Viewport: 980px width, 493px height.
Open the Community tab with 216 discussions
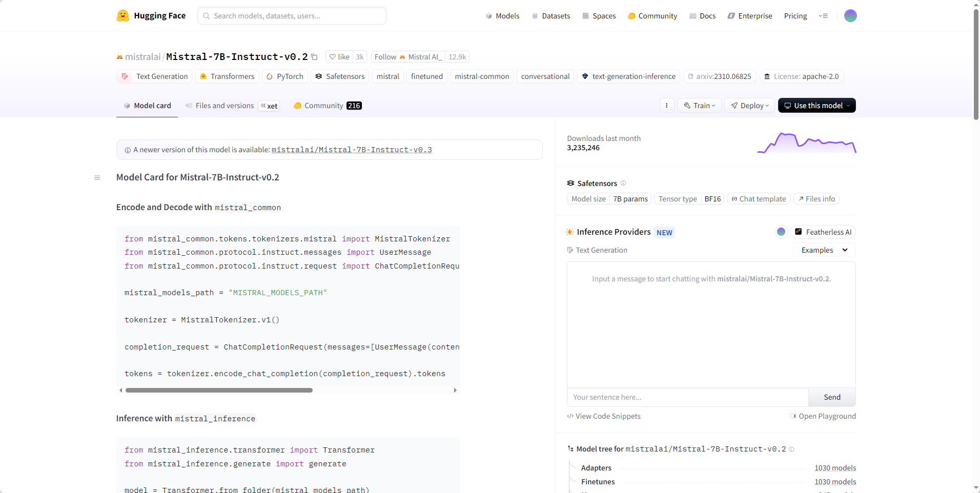pyautogui.click(x=328, y=106)
